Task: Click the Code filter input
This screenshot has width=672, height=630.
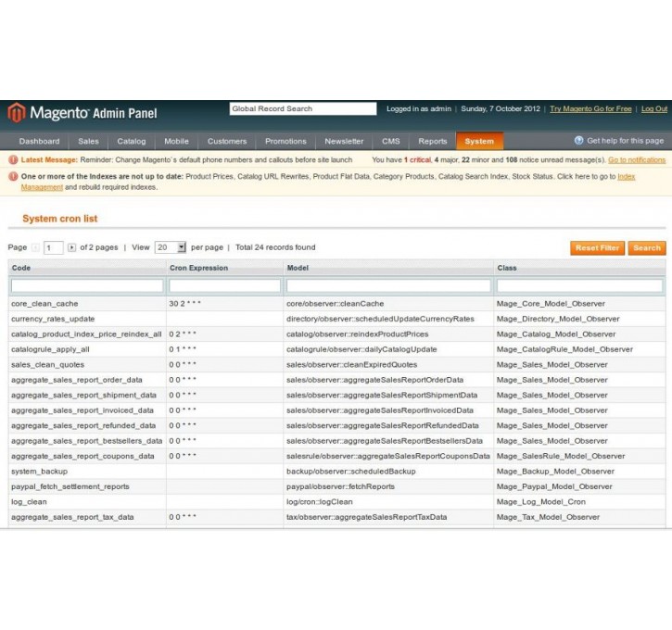Action: pyautogui.click(x=87, y=285)
